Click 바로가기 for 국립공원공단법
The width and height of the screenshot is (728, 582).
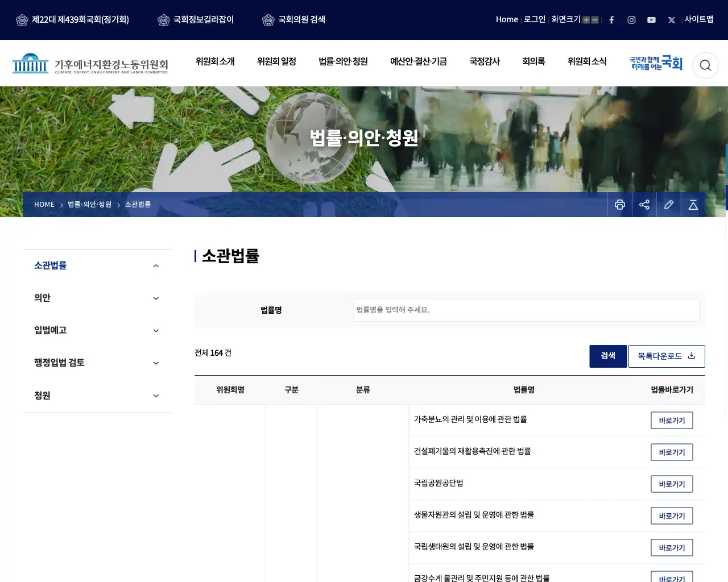point(672,484)
